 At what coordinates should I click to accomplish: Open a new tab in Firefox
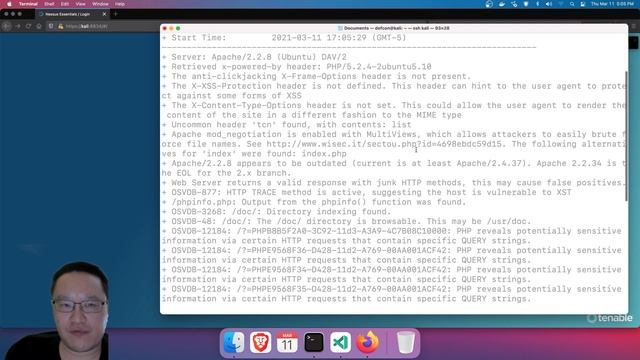116,14
